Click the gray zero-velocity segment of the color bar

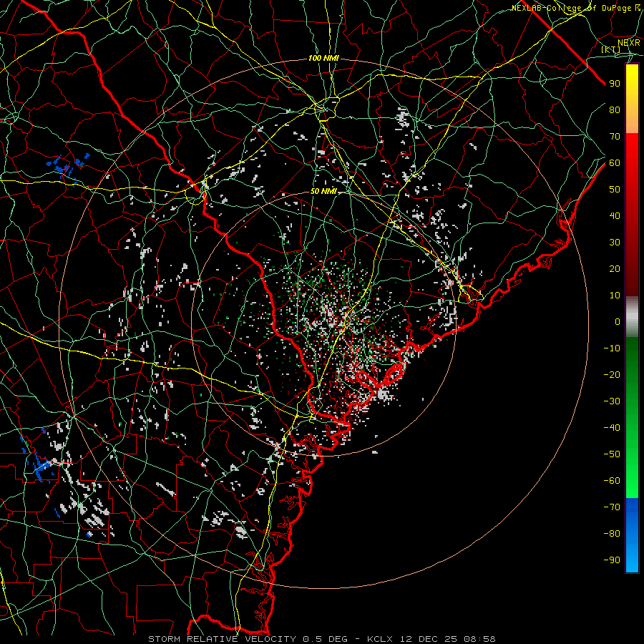coord(632,317)
